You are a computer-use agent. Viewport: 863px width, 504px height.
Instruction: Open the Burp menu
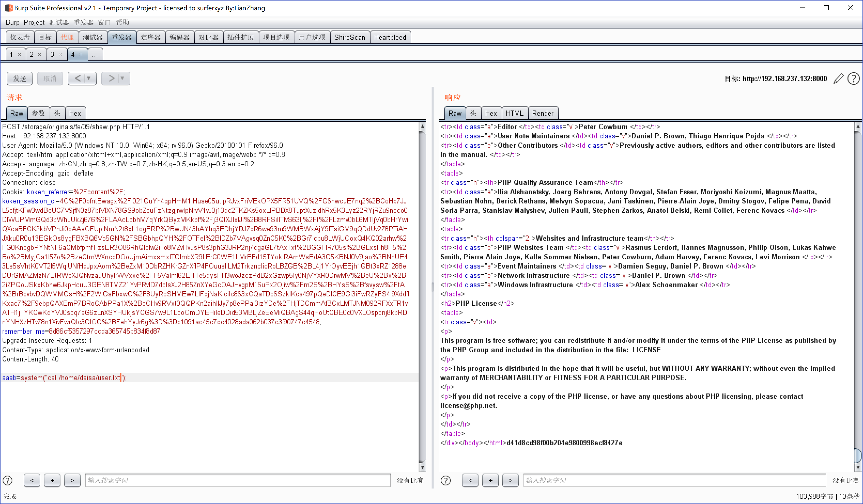12,22
